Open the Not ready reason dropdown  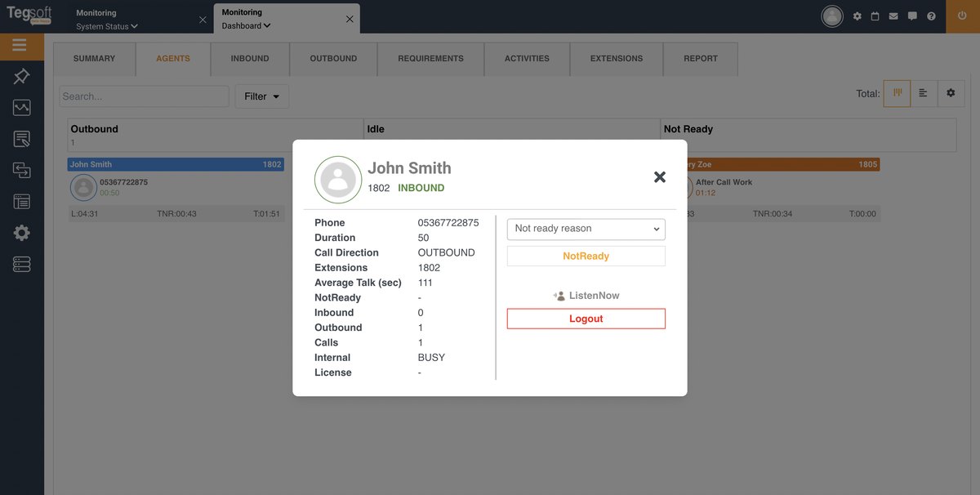click(x=586, y=229)
